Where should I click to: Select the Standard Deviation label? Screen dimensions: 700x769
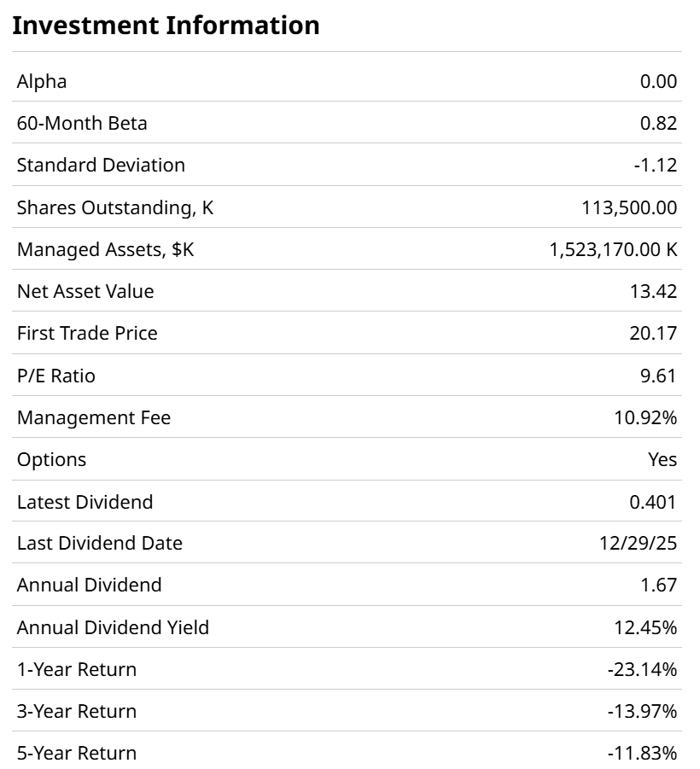(x=101, y=165)
